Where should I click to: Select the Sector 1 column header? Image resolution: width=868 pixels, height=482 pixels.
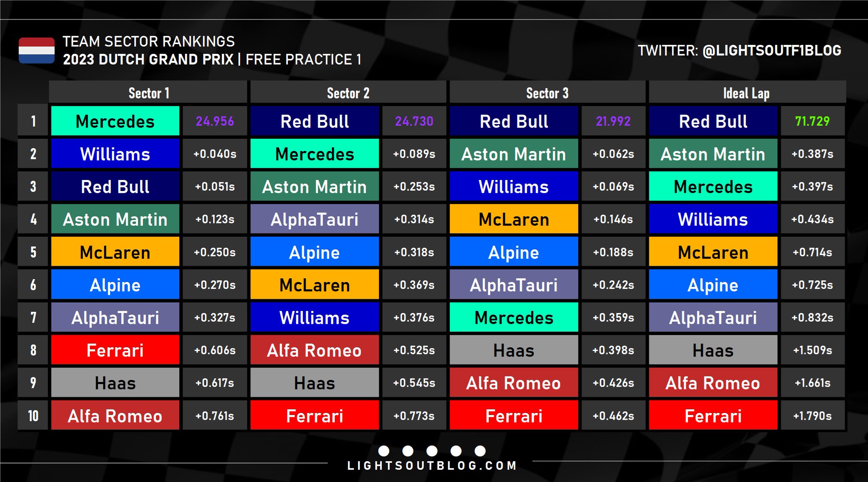tap(148, 93)
